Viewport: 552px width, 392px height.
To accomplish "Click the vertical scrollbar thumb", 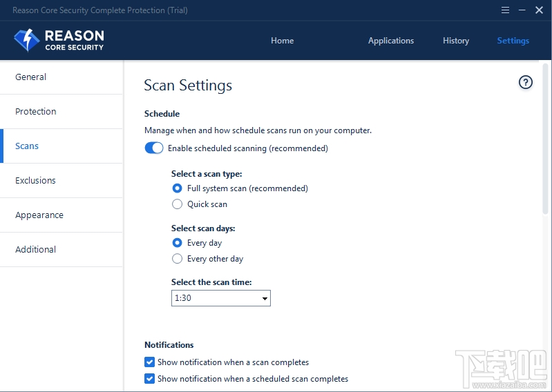I will coord(545,139).
